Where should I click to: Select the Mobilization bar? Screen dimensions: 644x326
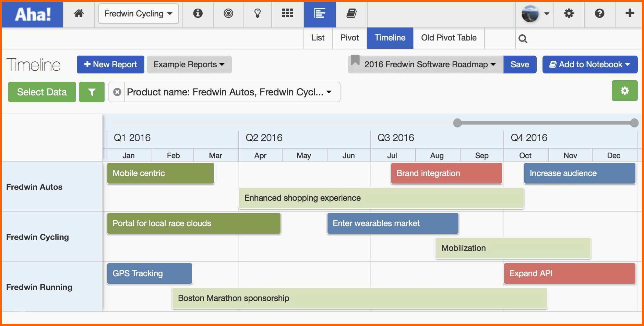click(513, 248)
